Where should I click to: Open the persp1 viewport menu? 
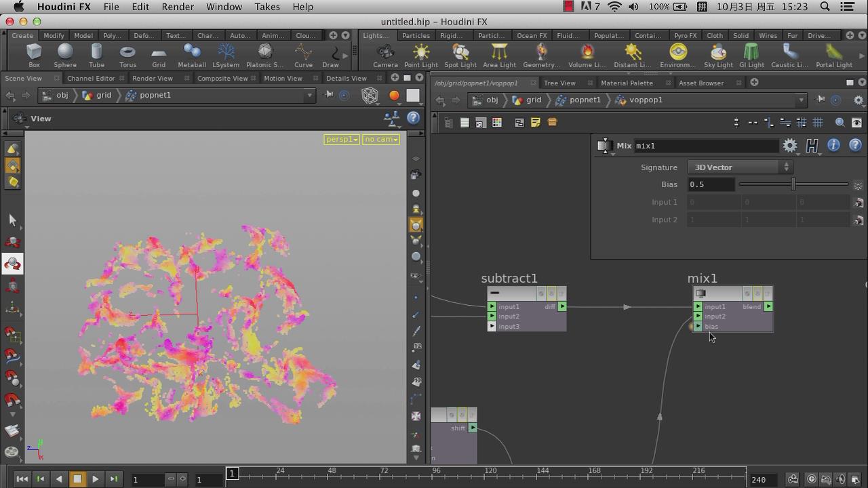pos(341,140)
